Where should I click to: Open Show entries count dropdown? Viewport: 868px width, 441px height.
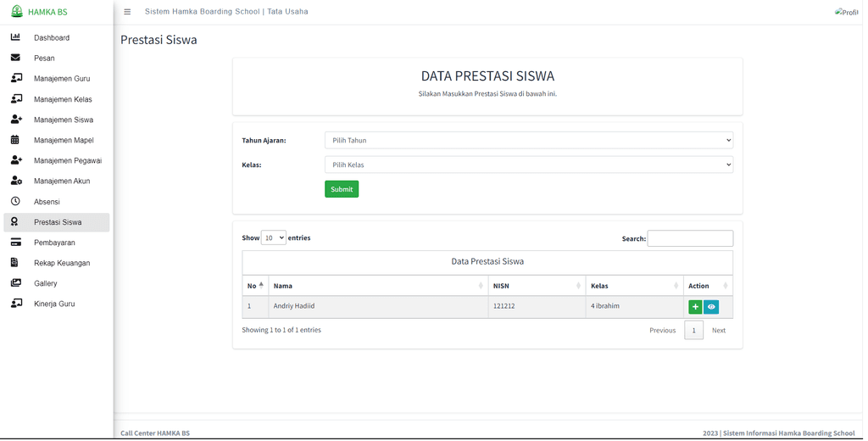pos(274,237)
